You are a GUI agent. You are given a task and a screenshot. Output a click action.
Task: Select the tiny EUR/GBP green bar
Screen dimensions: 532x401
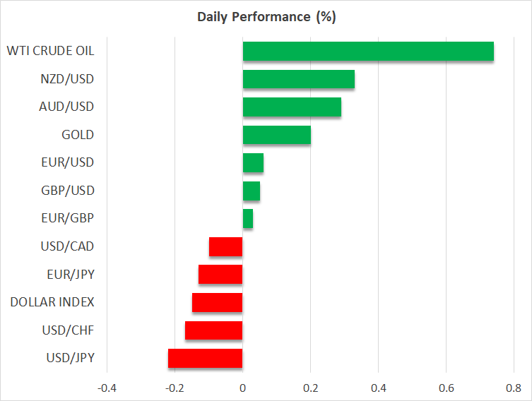248,219
